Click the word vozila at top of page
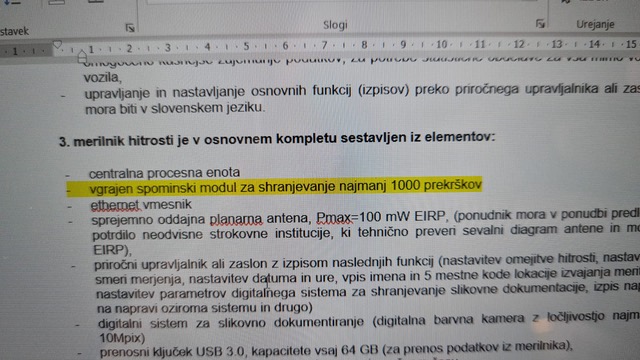The image size is (640, 360). [103, 77]
